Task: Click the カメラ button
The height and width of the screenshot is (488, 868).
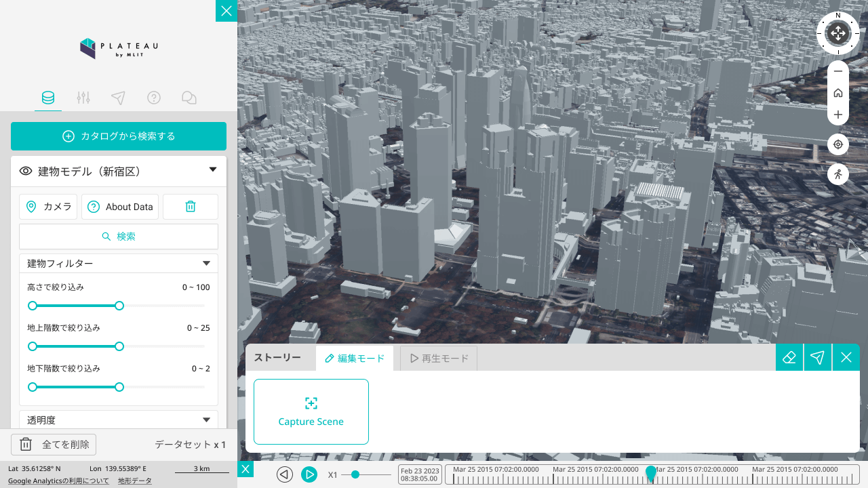Action: pos(48,207)
